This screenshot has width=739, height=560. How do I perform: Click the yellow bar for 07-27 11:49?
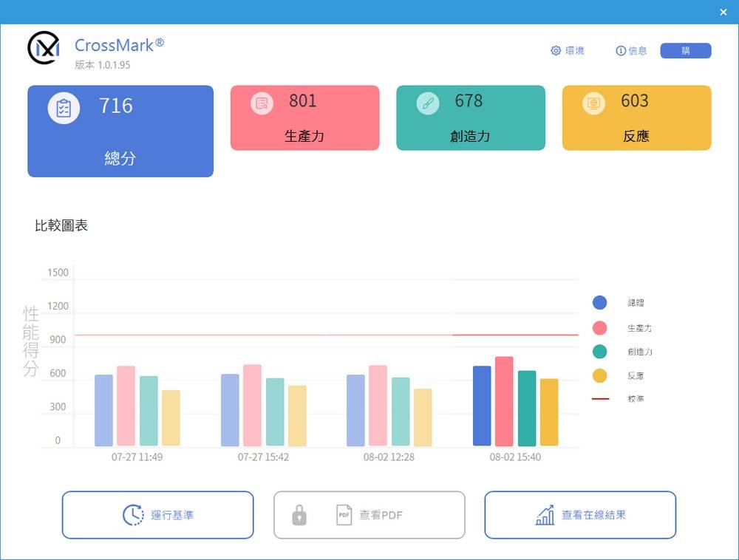[171, 417]
